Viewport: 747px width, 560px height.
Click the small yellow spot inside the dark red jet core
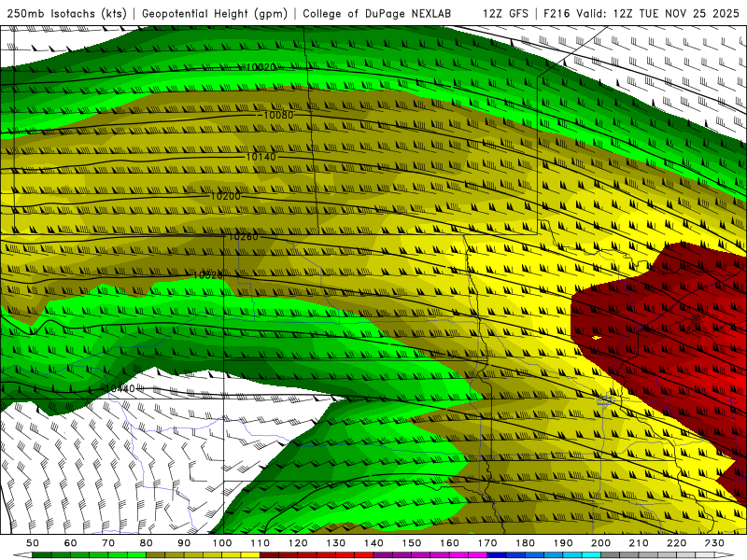596,338
